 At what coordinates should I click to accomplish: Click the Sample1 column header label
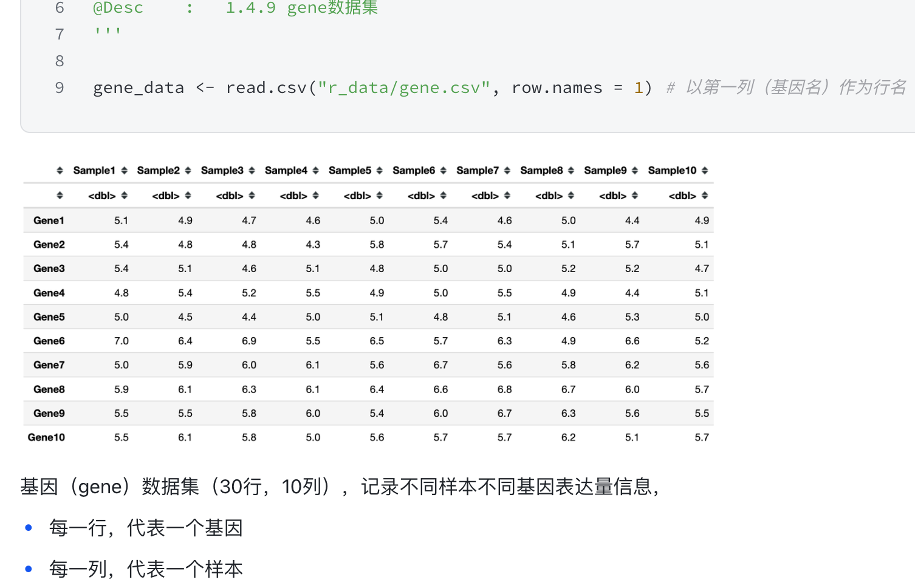click(x=94, y=171)
